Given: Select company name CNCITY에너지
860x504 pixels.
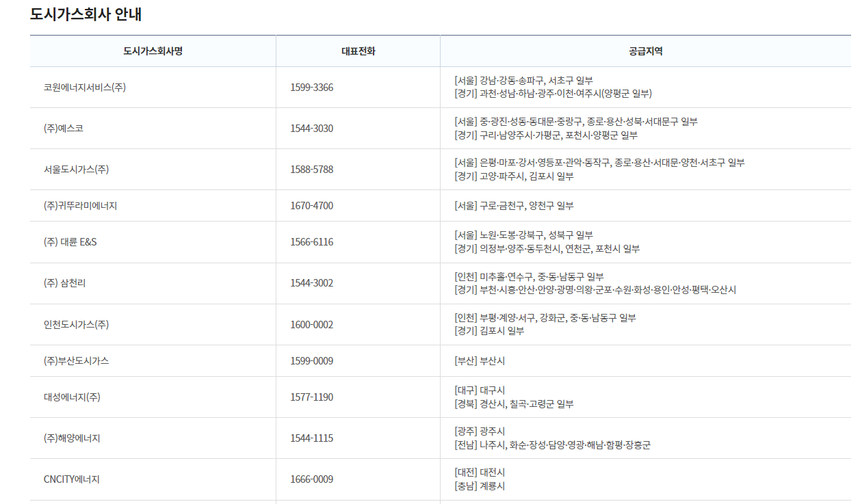Looking at the screenshot, I should click(72, 479).
